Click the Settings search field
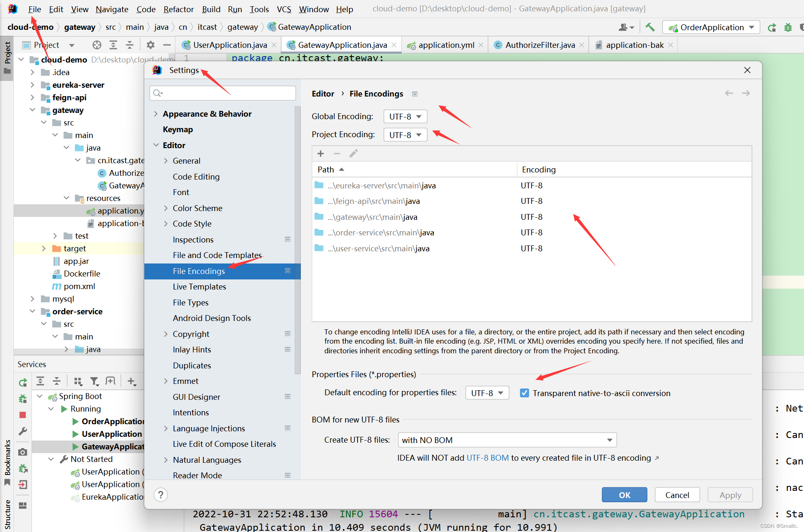Image resolution: width=804 pixels, height=532 pixels. (222, 93)
